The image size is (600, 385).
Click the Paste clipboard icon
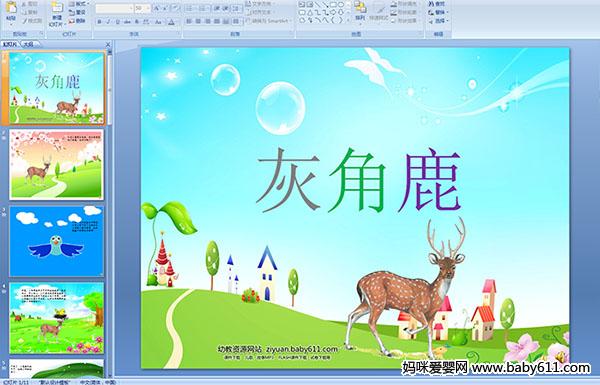(x=11, y=8)
